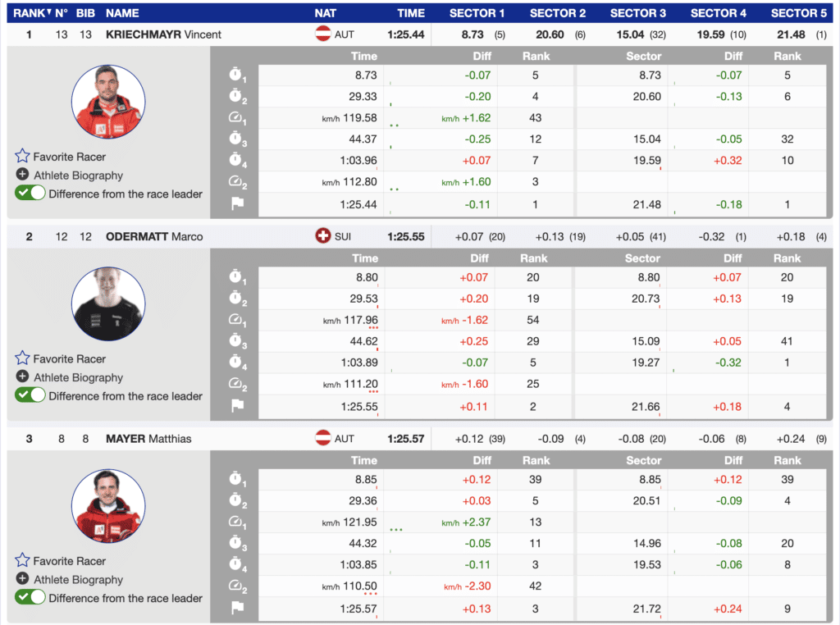
Task: Click the TIME column header
Action: [x=411, y=13]
